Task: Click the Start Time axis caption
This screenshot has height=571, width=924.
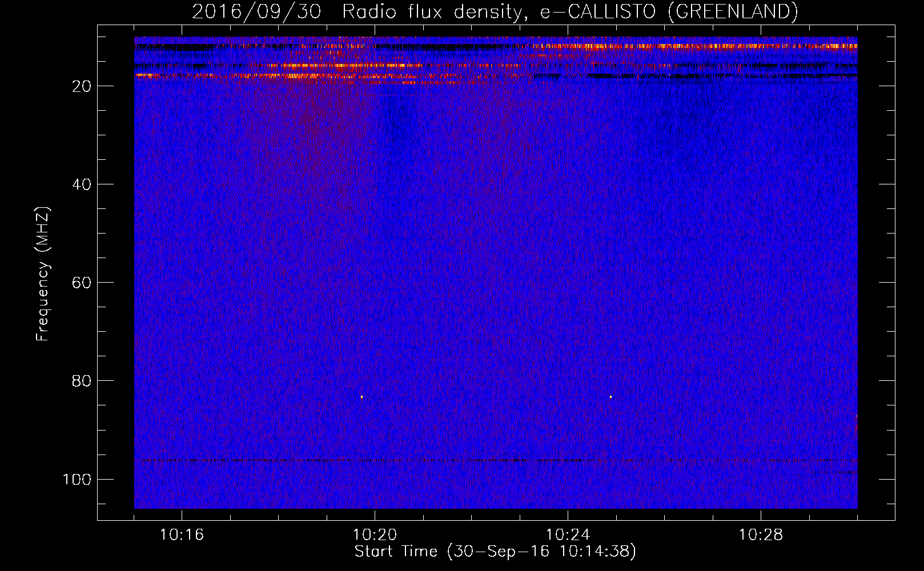Action: click(495, 552)
